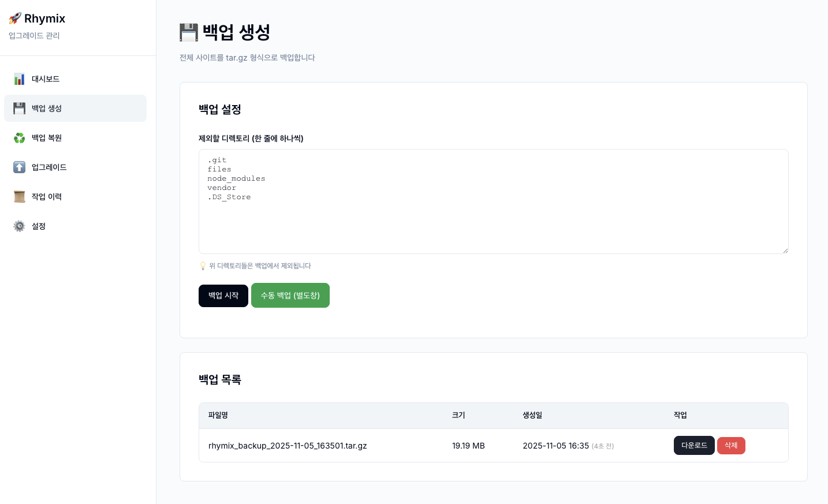Select the 대시보드 chart icon in sidebar
Image resolution: width=828 pixels, height=504 pixels.
(19, 79)
